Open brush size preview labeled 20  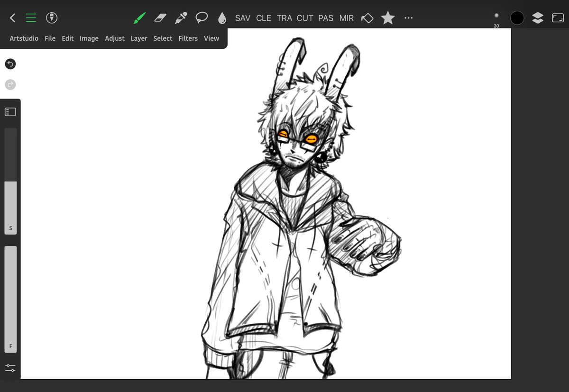click(x=496, y=19)
